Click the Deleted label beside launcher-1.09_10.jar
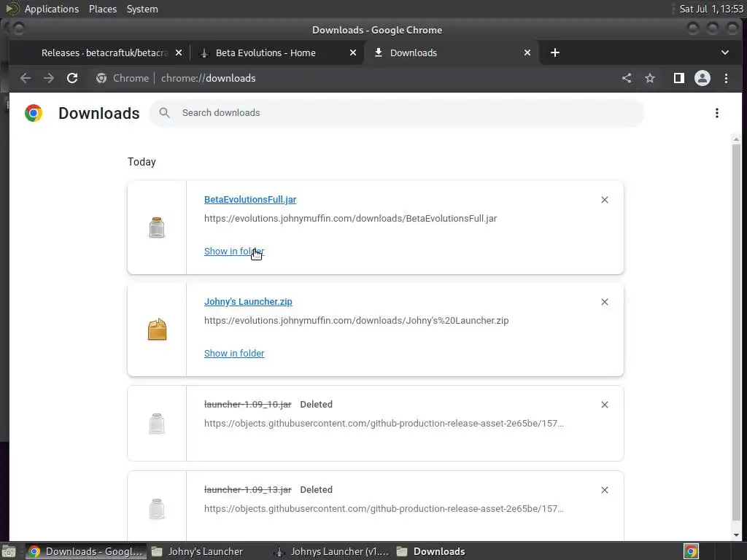Image resolution: width=747 pixels, height=560 pixels. click(x=317, y=404)
